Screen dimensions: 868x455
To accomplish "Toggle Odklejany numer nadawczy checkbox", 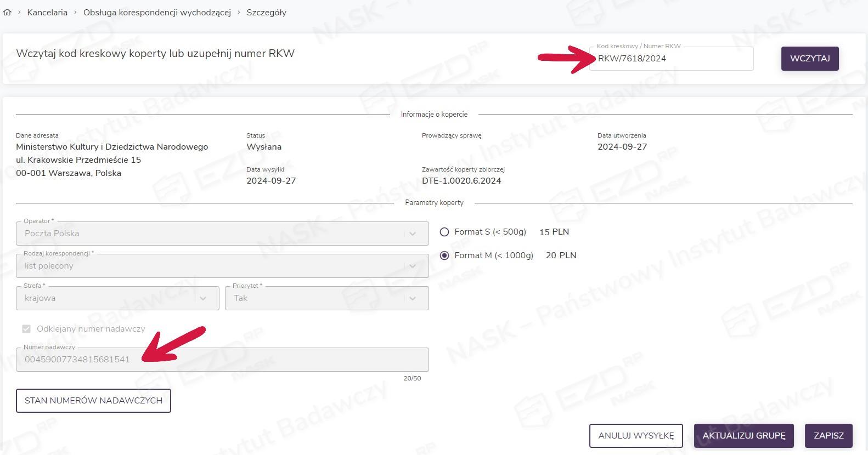I will 26,329.
